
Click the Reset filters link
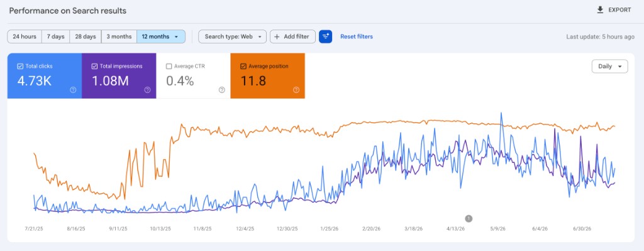tap(357, 36)
